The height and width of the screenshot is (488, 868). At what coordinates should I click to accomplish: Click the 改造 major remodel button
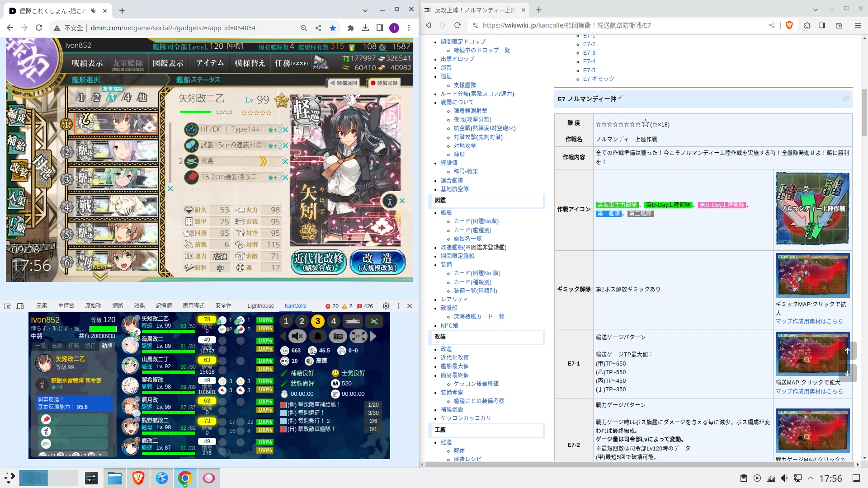click(x=377, y=262)
